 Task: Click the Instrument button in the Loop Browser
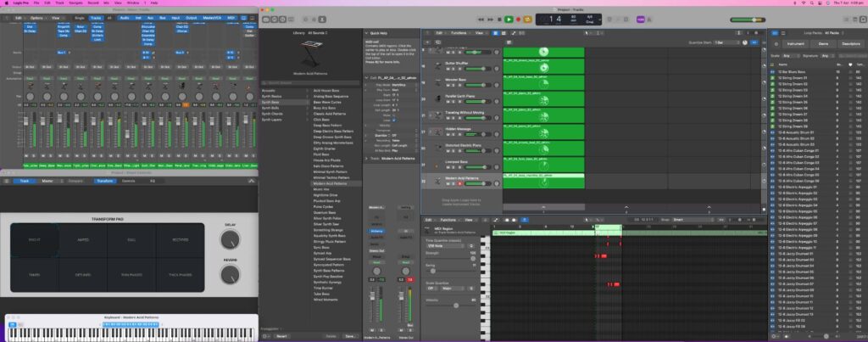click(795, 44)
